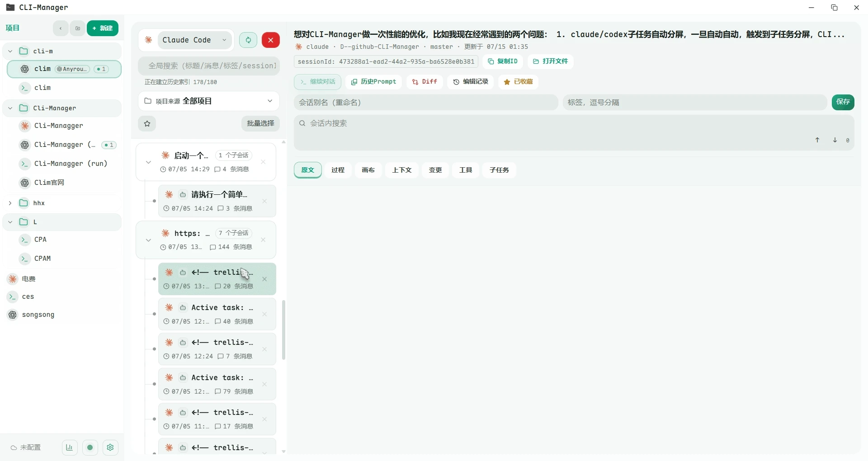This screenshot has width=868, height=461.
Task: Click the red close X button
Action: tap(271, 40)
